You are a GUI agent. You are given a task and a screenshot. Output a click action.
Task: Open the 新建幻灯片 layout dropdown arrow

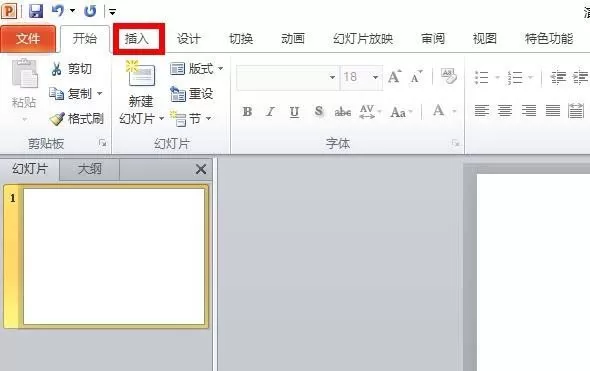coord(161,119)
